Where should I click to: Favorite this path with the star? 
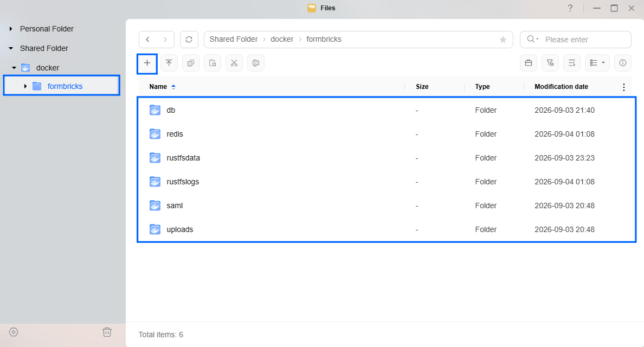(x=503, y=40)
